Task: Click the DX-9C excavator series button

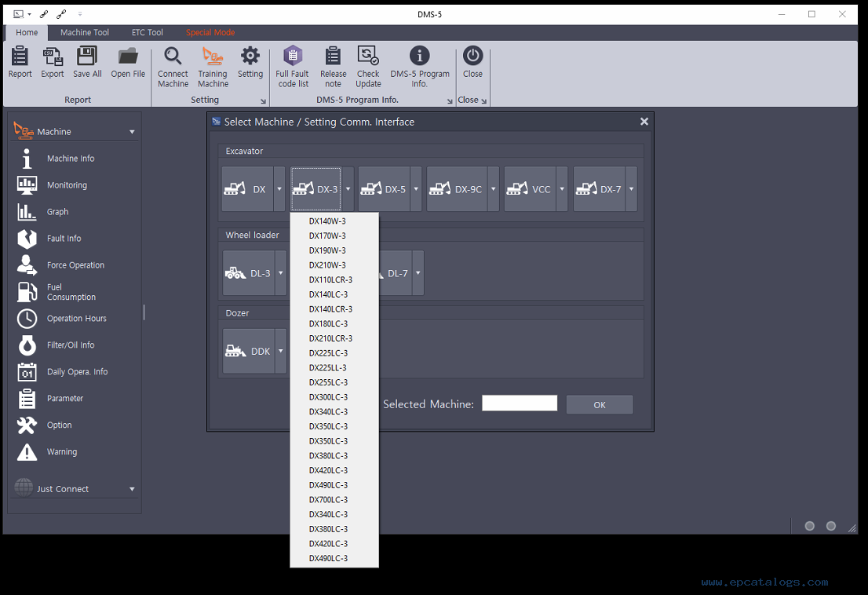Action: coord(457,188)
